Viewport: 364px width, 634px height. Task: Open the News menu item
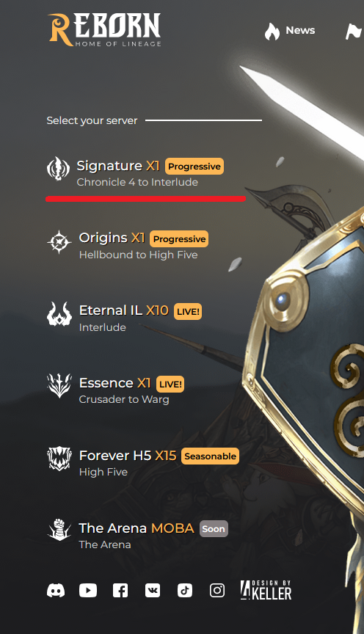(290, 31)
